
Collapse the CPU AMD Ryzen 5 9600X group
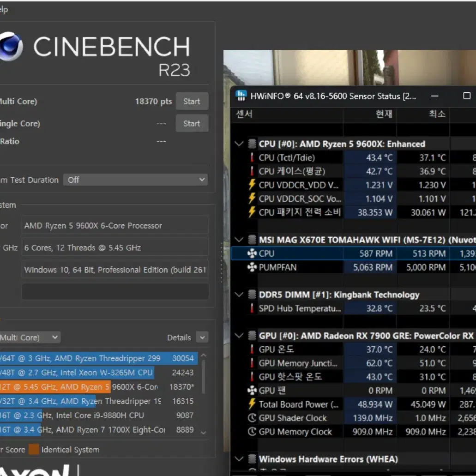(x=239, y=144)
